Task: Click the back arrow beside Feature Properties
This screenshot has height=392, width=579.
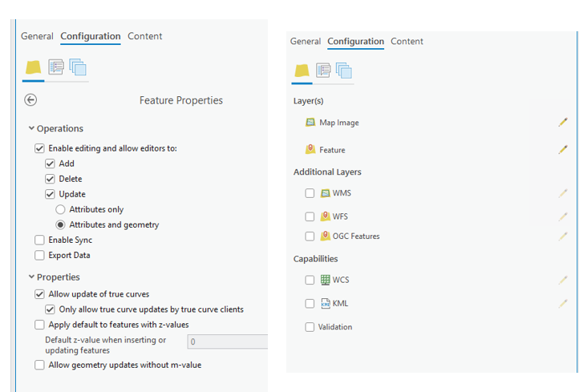Action: coord(31,100)
